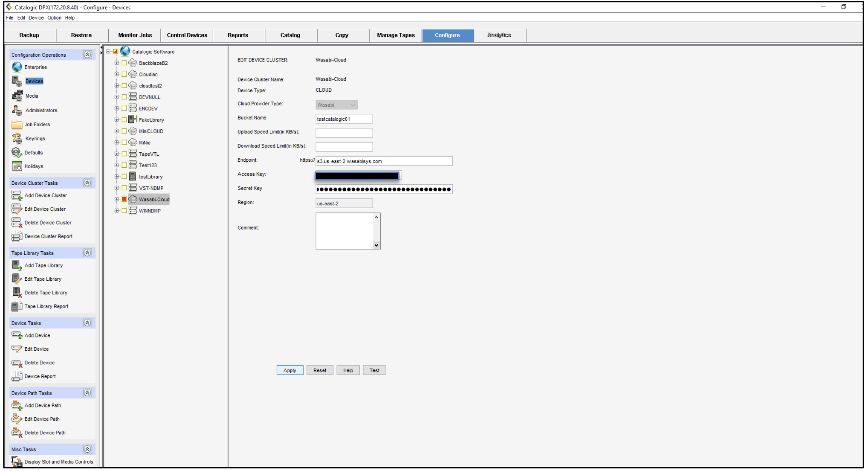
Task: Check the DEVNULL cluster checkbox
Action: tap(124, 97)
